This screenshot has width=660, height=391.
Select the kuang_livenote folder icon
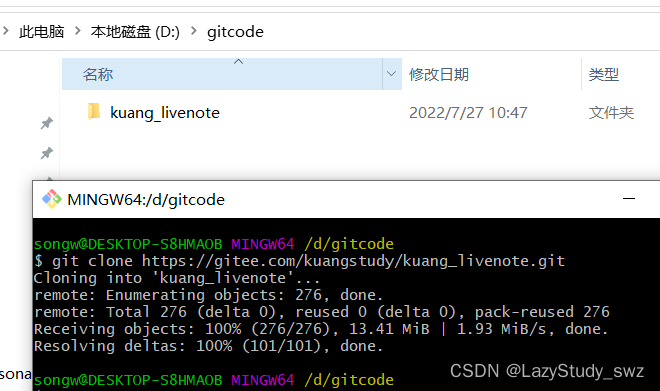pyautogui.click(x=94, y=112)
